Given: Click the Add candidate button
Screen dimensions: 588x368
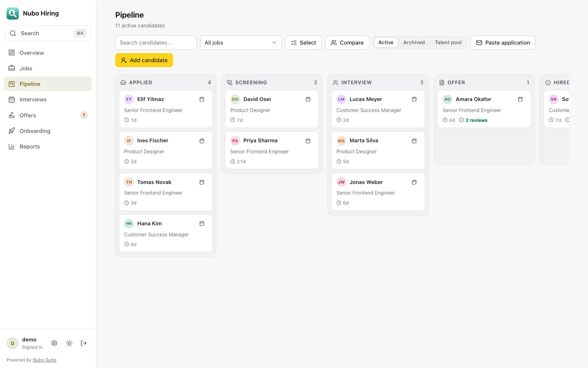Looking at the screenshot, I should click(x=144, y=60).
